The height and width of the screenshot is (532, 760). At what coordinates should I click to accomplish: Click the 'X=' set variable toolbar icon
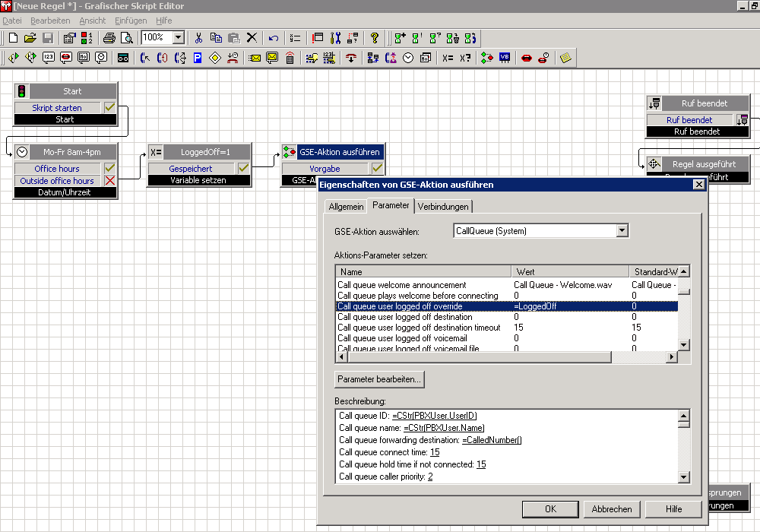(x=448, y=58)
